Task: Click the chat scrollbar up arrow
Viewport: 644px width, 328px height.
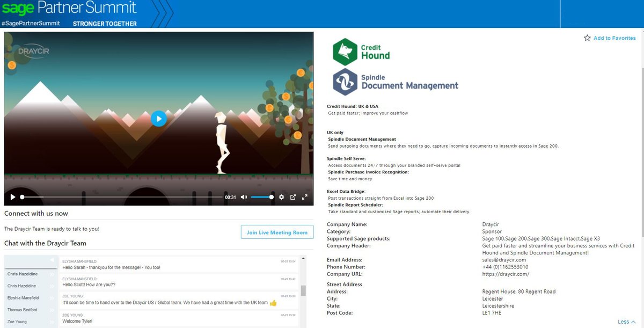Action: tap(303, 259)
